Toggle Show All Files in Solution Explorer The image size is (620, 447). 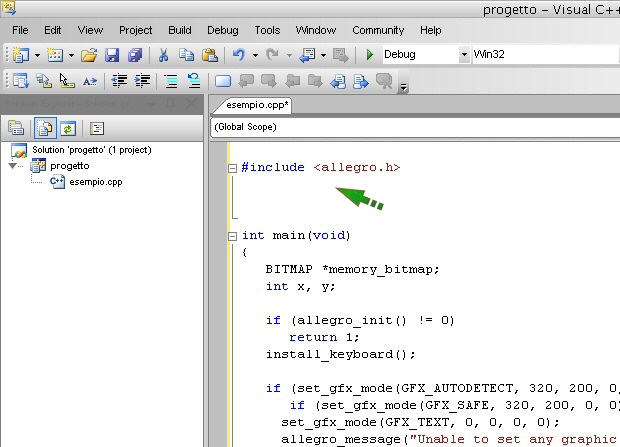pos(45,128)
